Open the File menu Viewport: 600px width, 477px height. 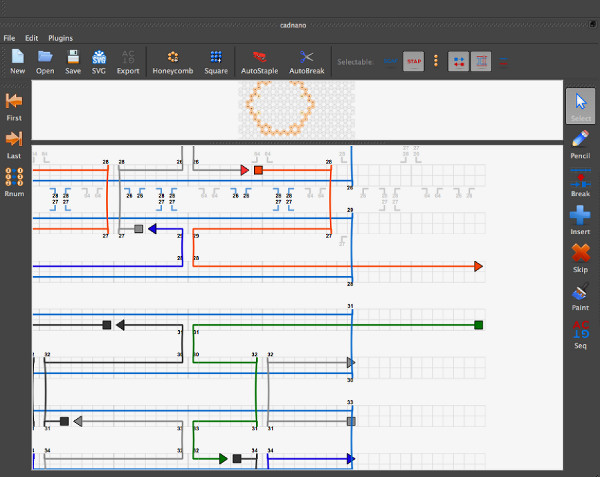(9, 37)
